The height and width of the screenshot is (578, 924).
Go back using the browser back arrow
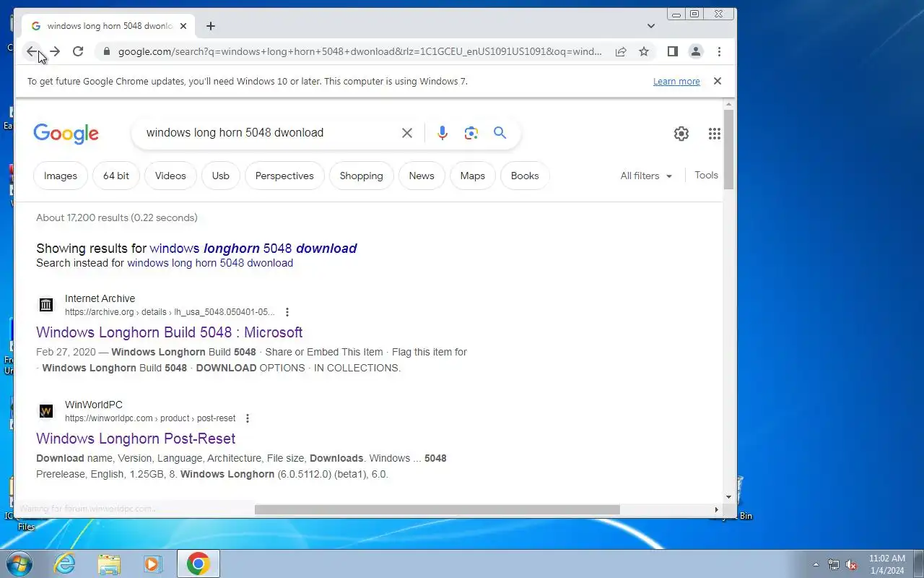(x=32, y=51)
